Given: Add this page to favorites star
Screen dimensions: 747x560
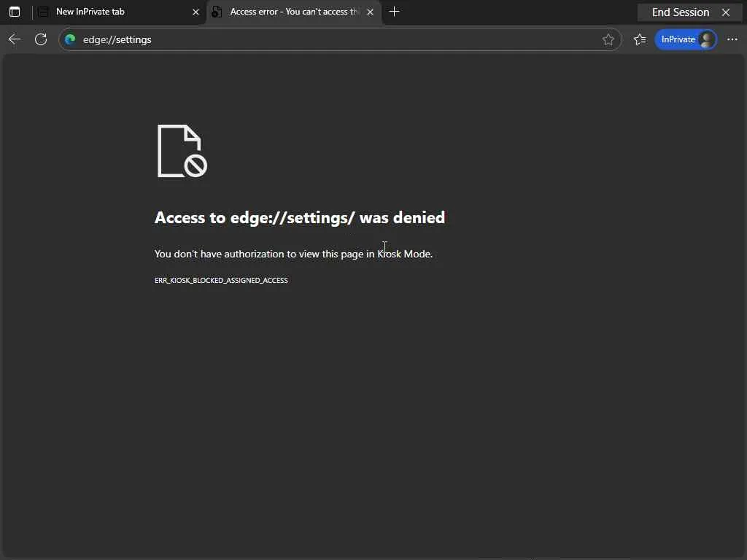Looking at the screenshot, I should 608,39.
